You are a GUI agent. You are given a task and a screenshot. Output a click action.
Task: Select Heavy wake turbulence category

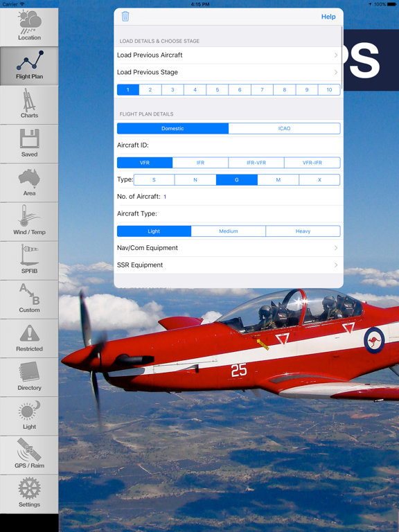pos(303,231)
